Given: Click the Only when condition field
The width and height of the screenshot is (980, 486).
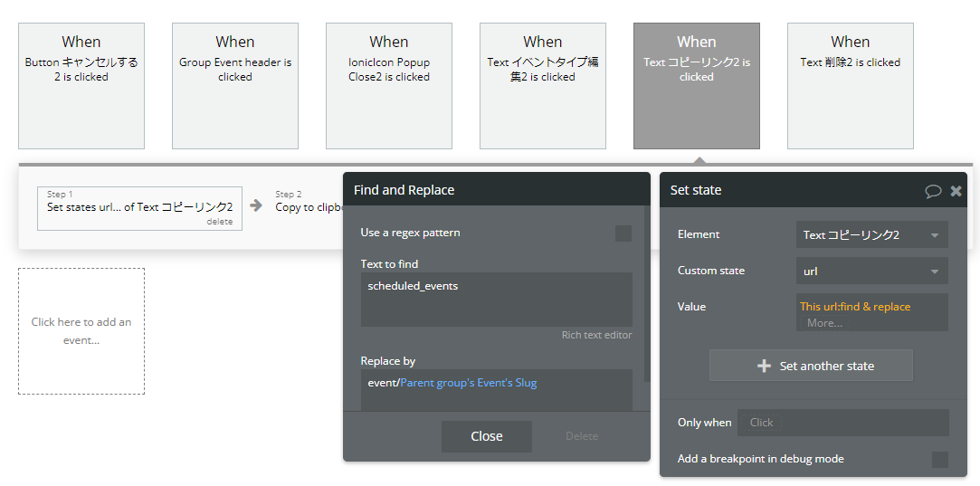Looking at the screenshot, I should [x=842, y=423].
